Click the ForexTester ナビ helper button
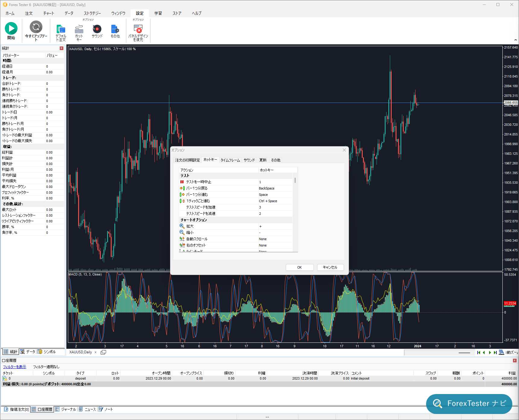This screenshot has height=420, width=519. tap(469, 404)
